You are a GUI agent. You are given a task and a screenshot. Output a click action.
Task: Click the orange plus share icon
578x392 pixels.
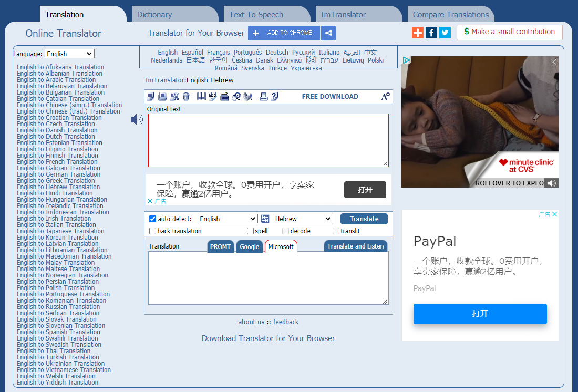pos(418,33)
